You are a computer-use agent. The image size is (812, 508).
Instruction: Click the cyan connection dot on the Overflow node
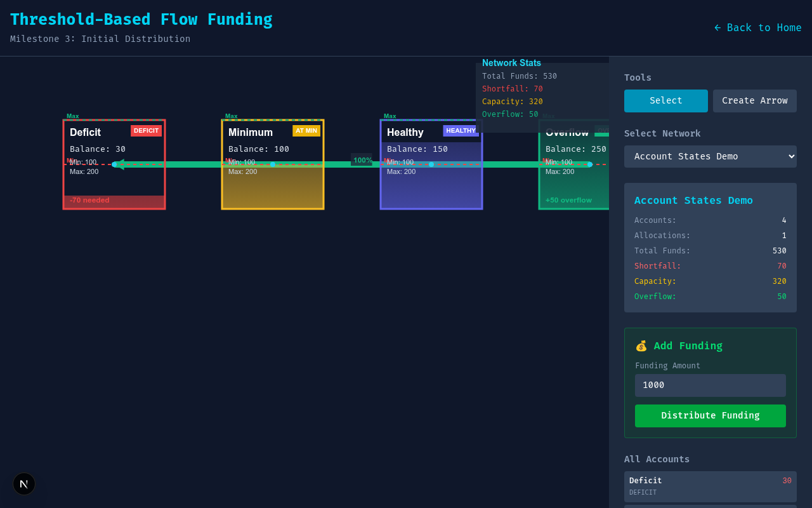tap(590, 164)
